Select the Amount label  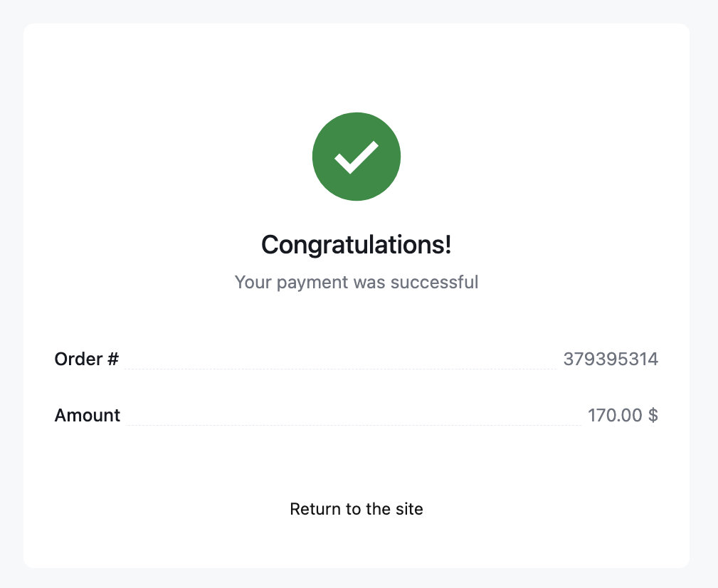click(x=87, y=415)
